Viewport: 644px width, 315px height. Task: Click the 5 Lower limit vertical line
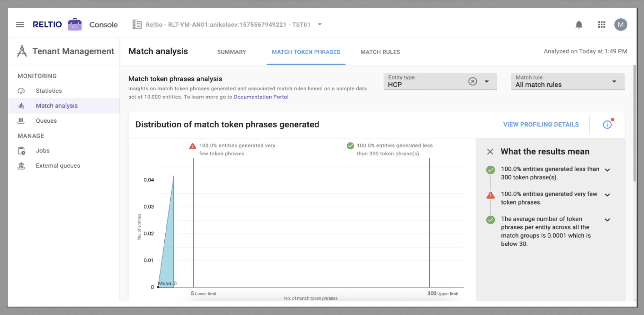pos(193,223)
